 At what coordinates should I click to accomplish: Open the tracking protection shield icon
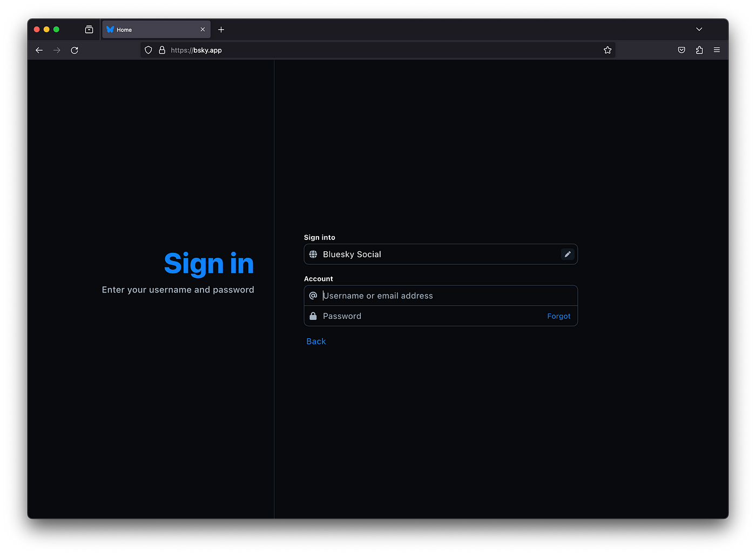click(x=148, y=50)
